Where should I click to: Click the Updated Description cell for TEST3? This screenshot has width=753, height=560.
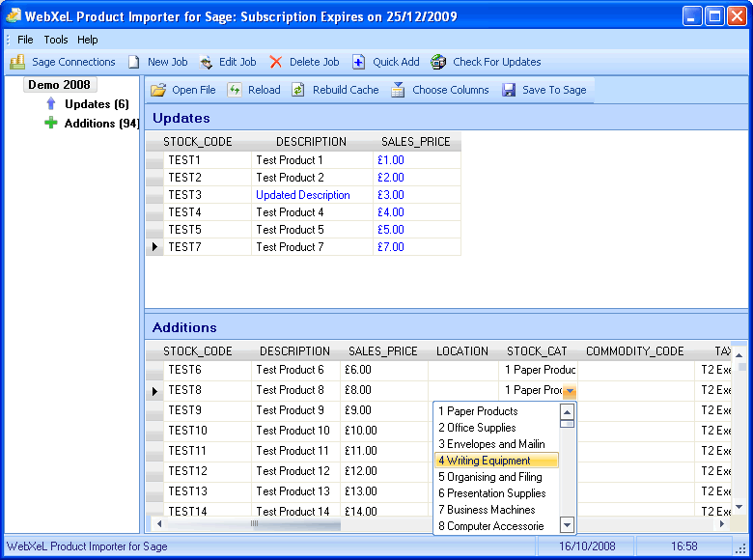(312, 195)
